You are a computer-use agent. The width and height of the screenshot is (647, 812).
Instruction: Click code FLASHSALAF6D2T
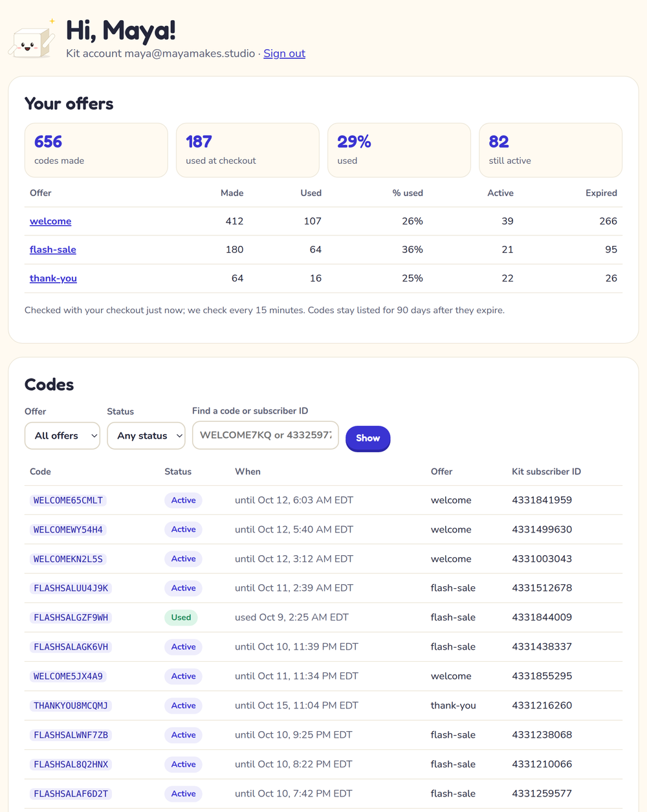click(x=71, y=794)
